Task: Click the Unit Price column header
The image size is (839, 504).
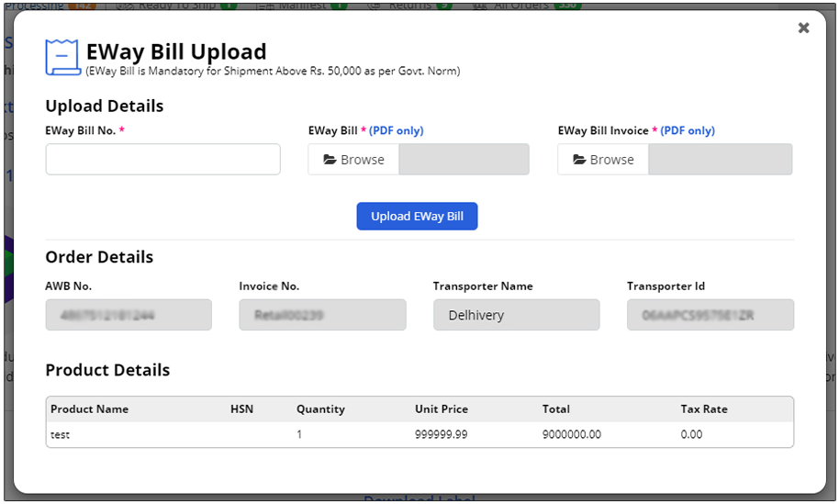Action: pyautogui.click(x=442, y=409)
